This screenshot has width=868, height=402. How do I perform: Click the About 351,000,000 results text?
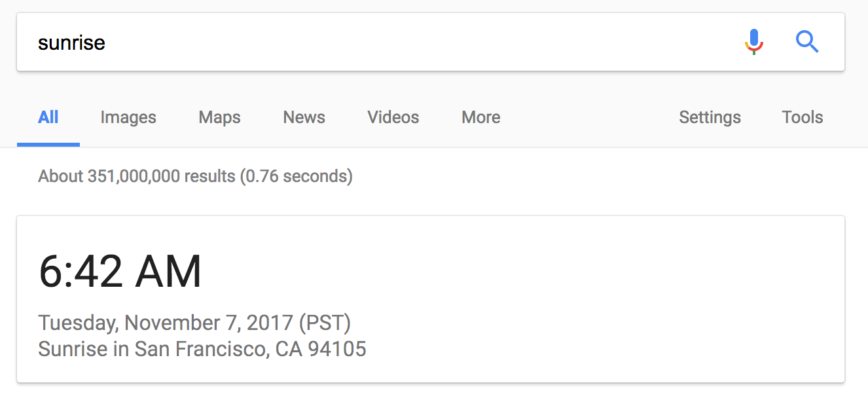[x=195, y=176]
